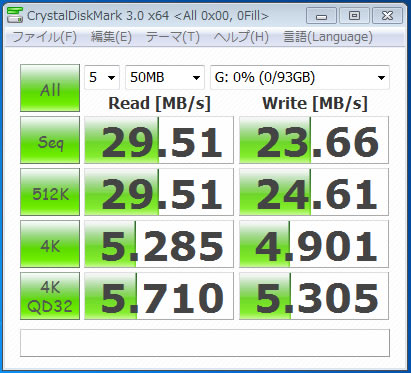Select the Seq write result 23.66
This screenshot has width=411, height=373.
[x=314, y=140]
